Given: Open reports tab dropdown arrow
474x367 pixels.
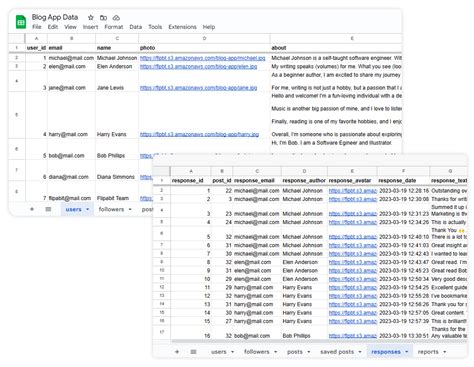Looking at the screenshot, I should 445,352.
